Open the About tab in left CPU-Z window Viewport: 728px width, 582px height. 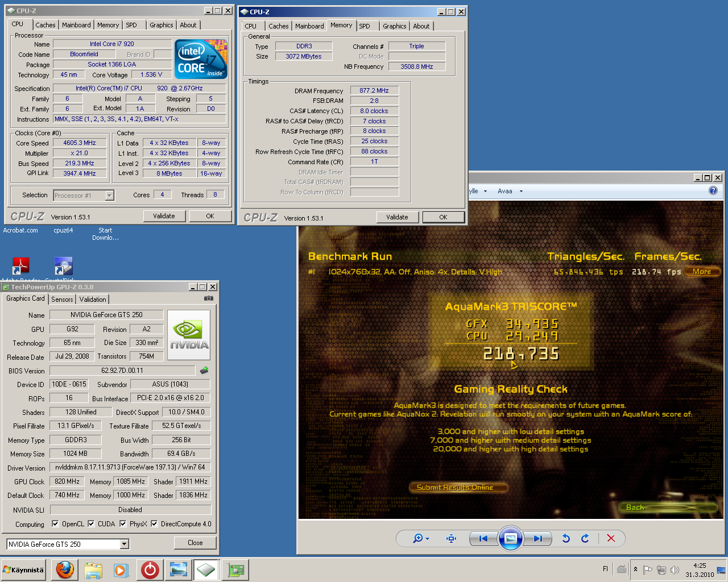click(188, 25)
